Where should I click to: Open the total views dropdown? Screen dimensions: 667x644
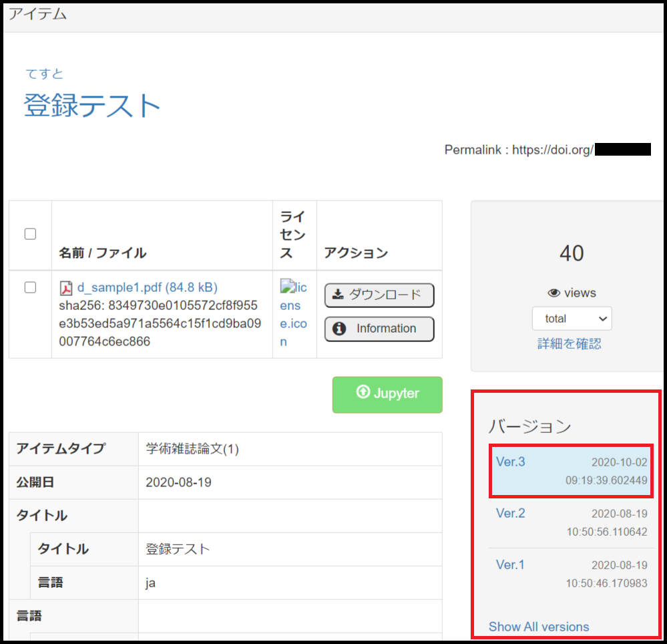click(x=572, y=319)
